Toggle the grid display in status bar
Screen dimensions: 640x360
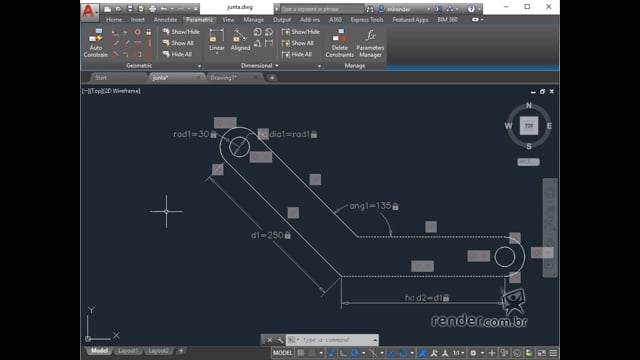tap(301, 353)
